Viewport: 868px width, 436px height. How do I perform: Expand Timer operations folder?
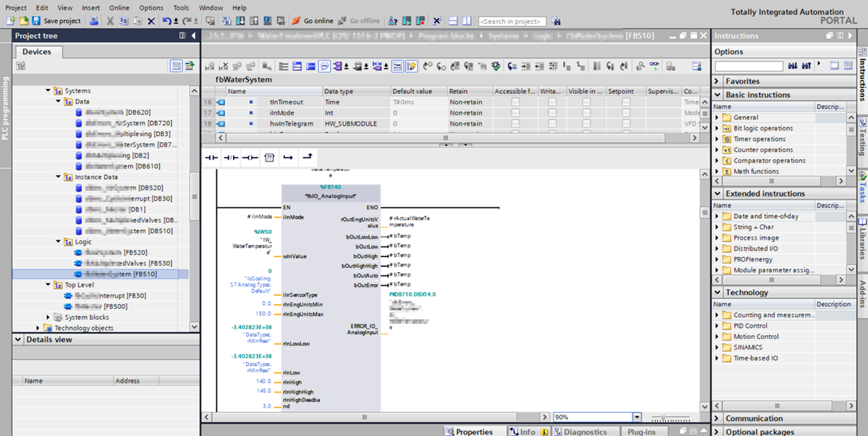[x=718, y=139]
